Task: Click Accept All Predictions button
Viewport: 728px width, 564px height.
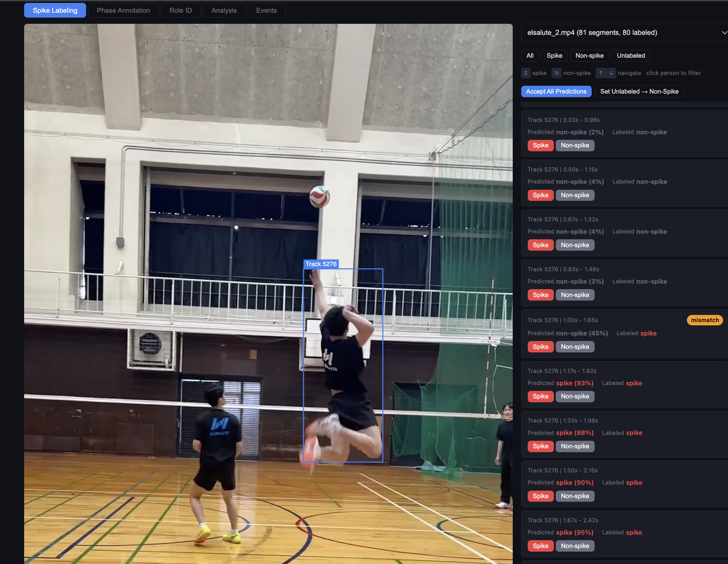Action: click(556, 91)
